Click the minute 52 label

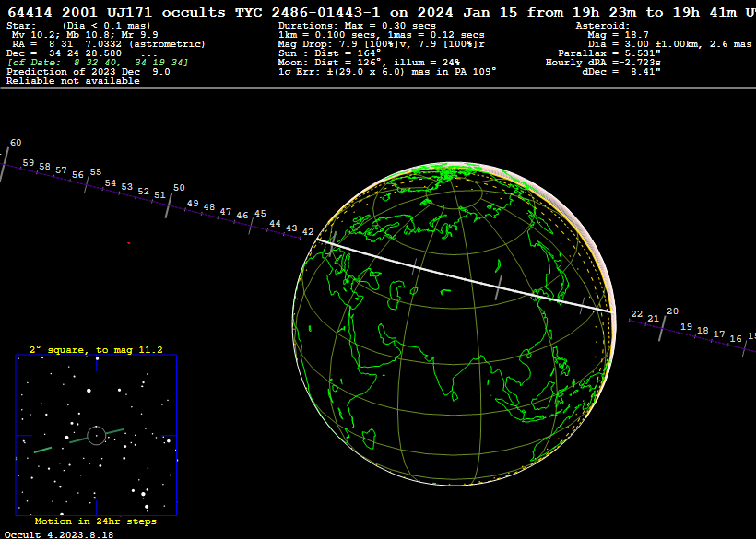click(x=143, y=192)
